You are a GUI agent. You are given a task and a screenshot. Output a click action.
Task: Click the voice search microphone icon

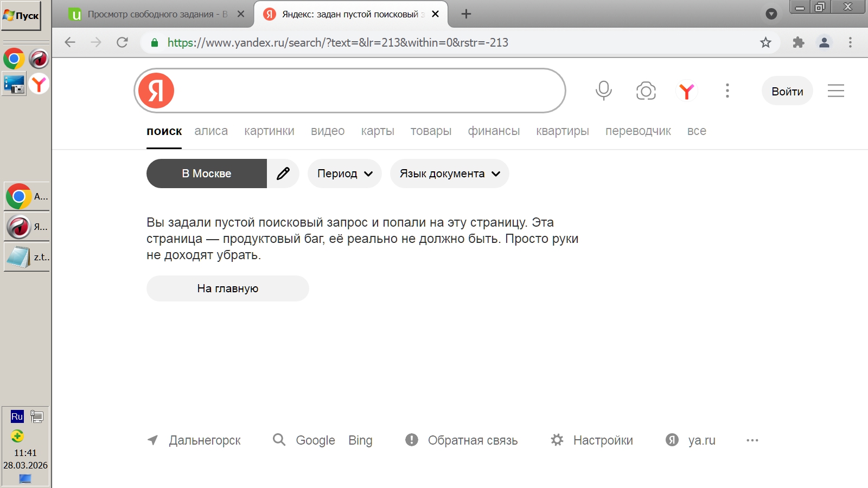(x=603, y=91)
